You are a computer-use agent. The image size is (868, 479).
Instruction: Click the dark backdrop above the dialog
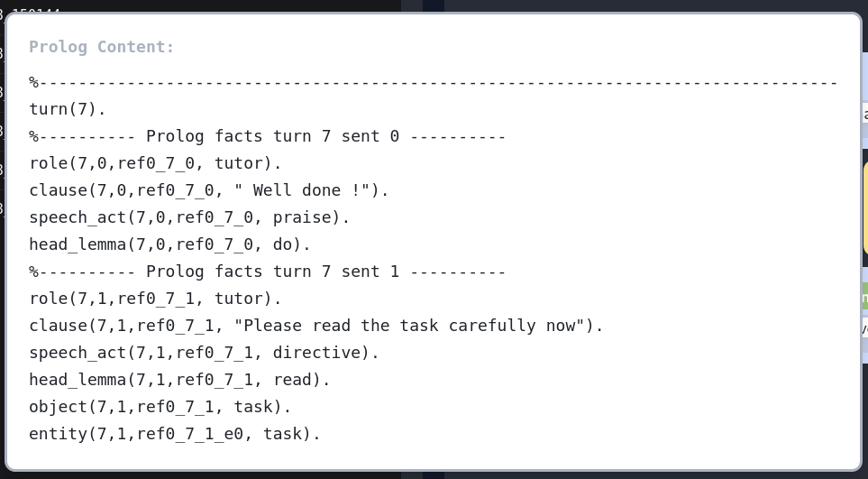pos(225,5)
